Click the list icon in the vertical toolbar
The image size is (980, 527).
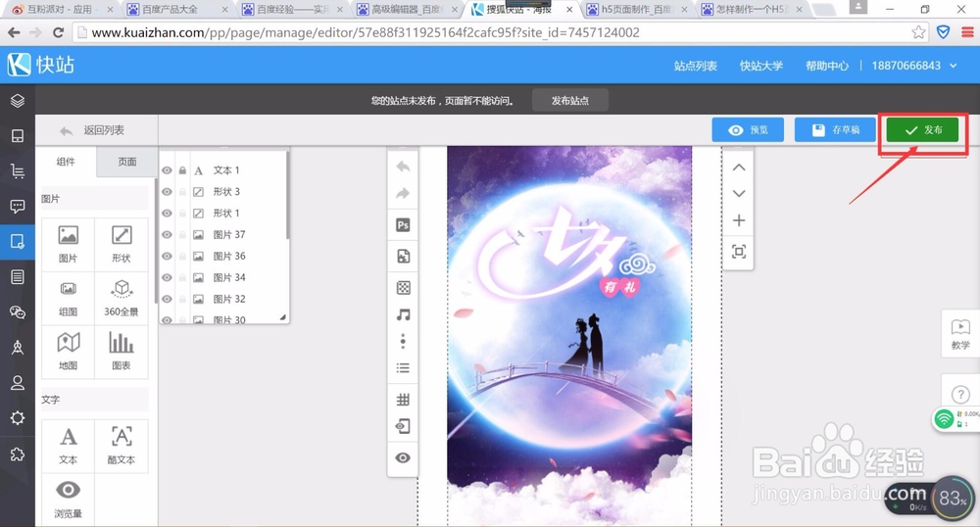[403, 367]
